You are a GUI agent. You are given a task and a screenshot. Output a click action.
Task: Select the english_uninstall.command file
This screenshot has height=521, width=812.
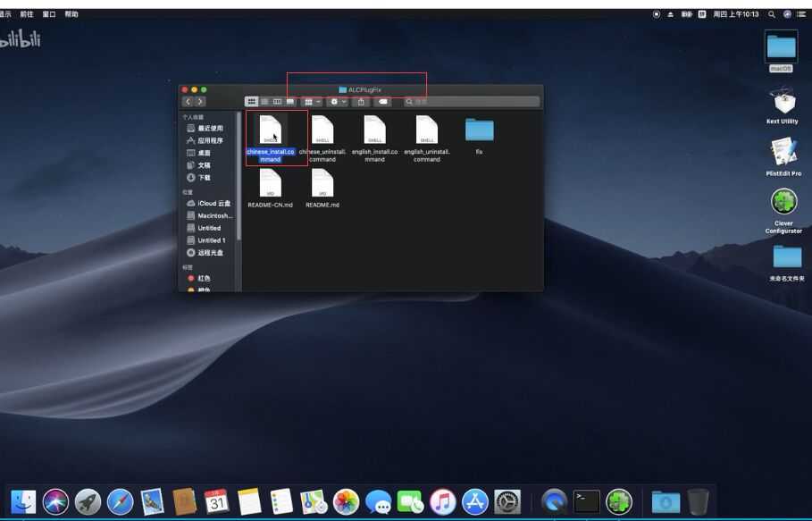[427, 139]
